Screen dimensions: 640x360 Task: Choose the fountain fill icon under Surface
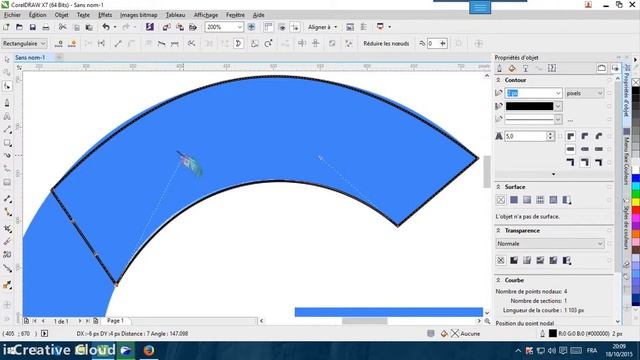click(527, 200)
